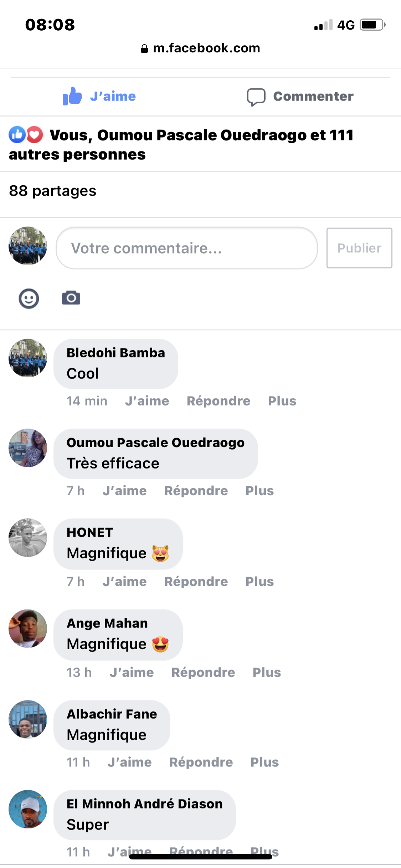The height and width of the screenshot is (868, 401).
Task: Tap the blue thumbs-up J'aime icon
Action: click(x=72, y=96)
